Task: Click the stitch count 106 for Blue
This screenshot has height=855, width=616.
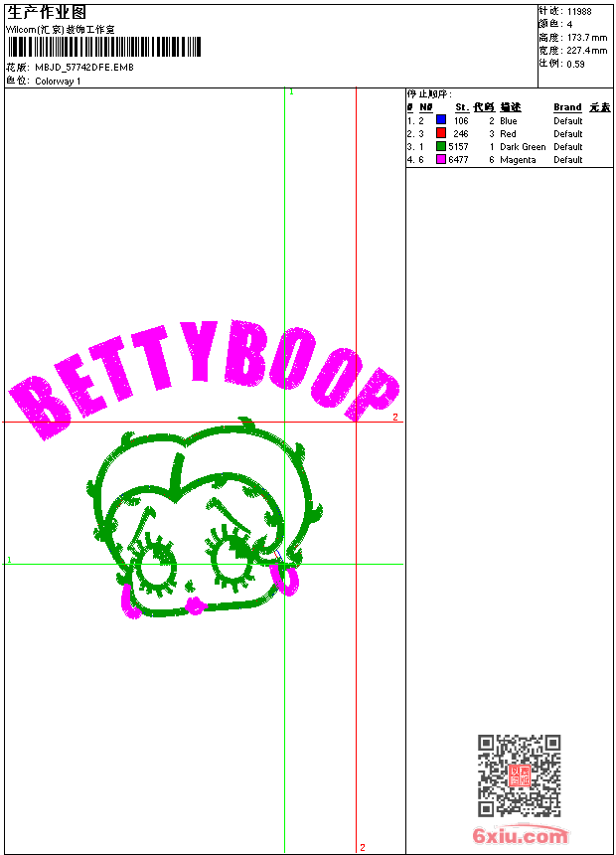Action: [x=461, y=121]
